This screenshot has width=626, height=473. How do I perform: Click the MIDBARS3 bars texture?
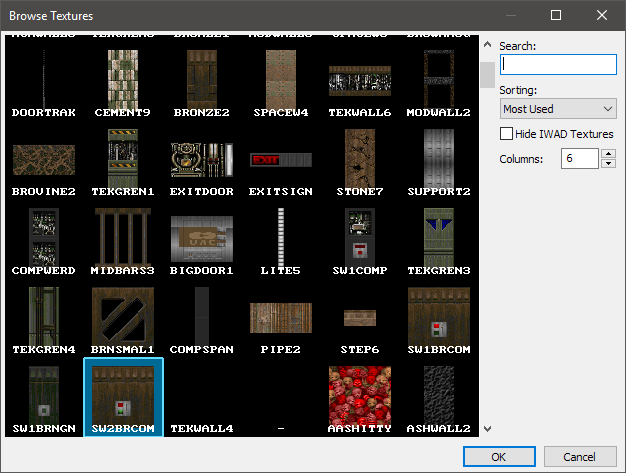click(122, 238)
